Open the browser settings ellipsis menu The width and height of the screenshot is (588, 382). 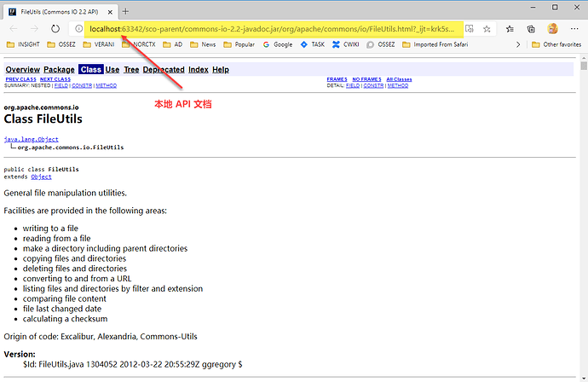(574, 28)
